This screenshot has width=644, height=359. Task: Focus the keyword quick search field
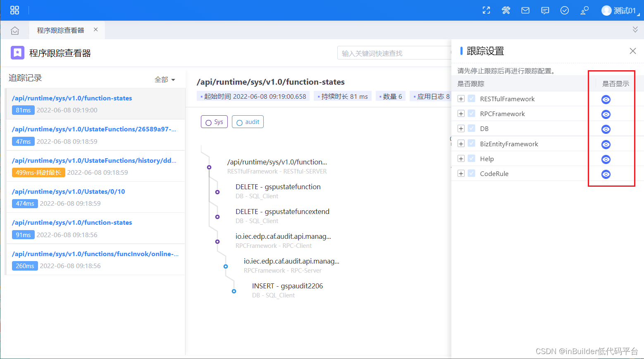point(395,53)
